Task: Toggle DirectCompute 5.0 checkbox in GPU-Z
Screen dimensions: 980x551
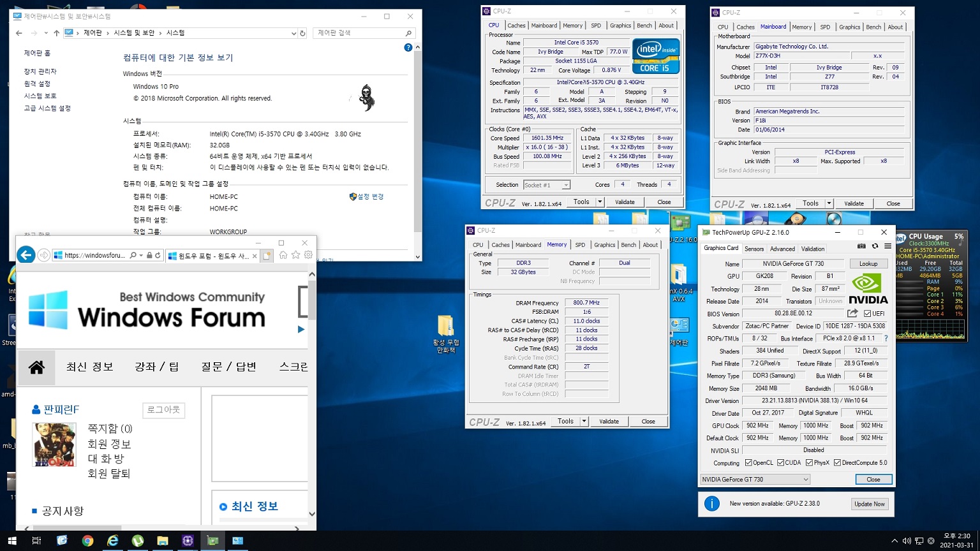Action: click(x=837, y=463)
